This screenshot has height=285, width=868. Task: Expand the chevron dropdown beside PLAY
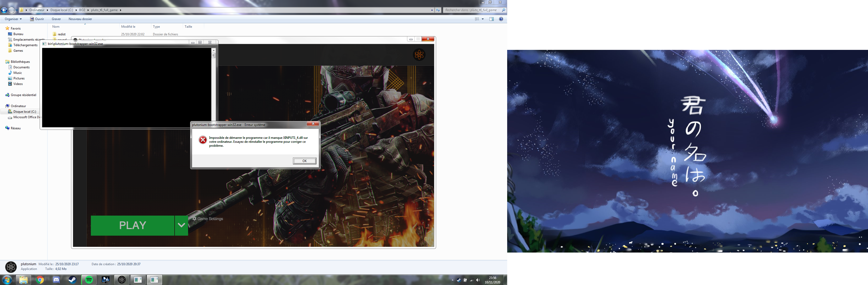tap(181, 225)
